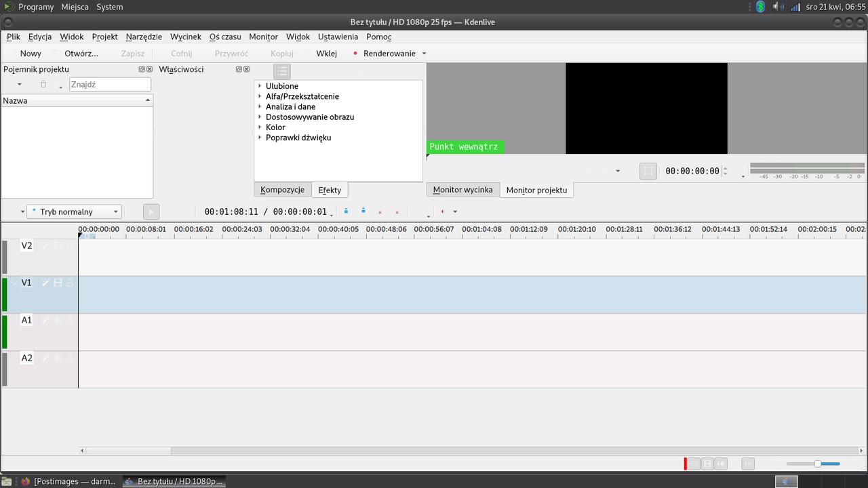Viewport: 868px width, 488px height.
Task: Open the Tryb normalny edit mode dropdown
Action: coord(75,212)
